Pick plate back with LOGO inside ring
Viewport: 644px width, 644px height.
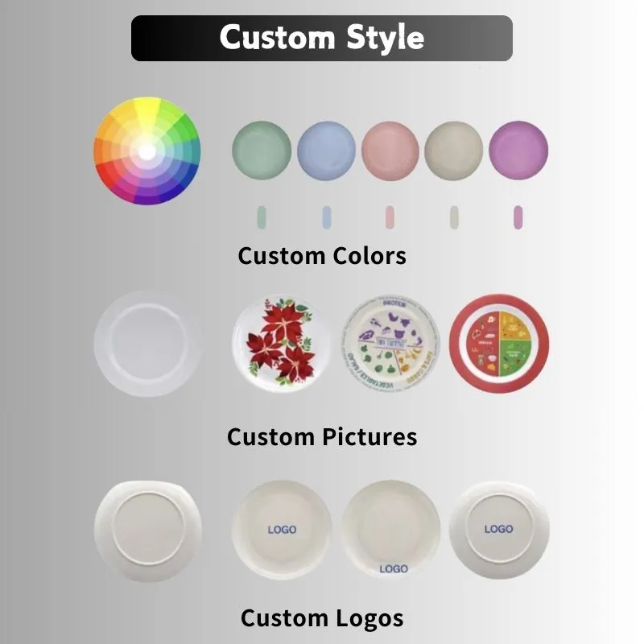(499, 530)
